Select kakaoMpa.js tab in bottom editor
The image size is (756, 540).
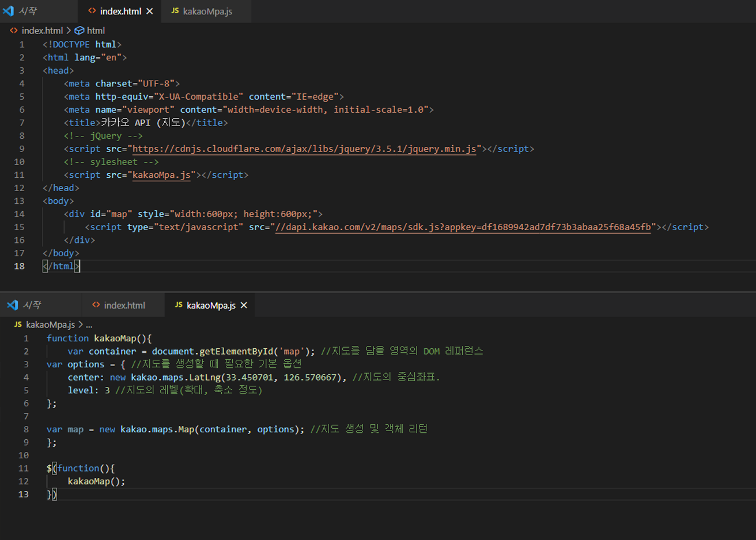[x=211, y=305]
